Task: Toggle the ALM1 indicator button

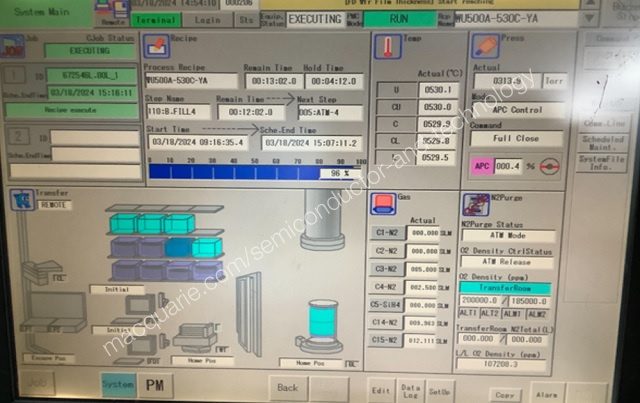Action: [x=511, y=313]
